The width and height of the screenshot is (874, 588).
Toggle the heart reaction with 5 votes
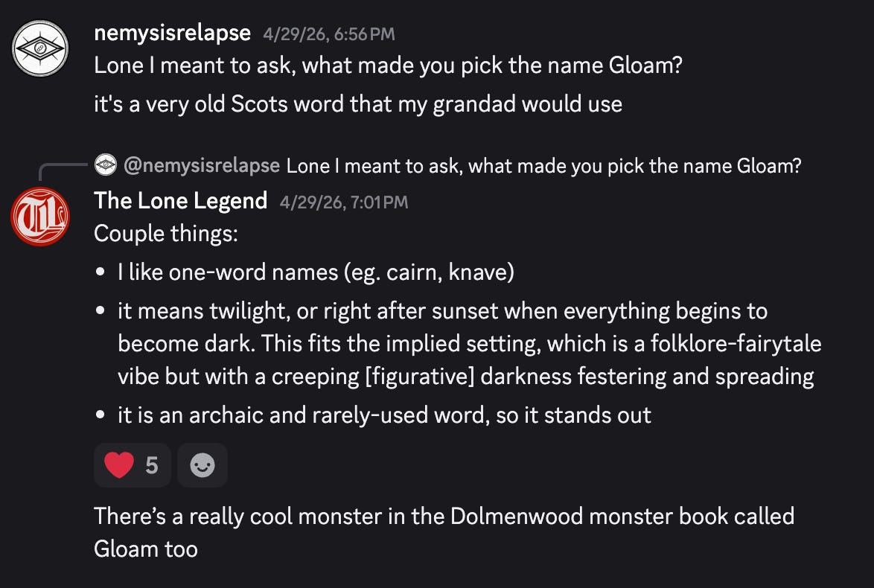point(132,465)
